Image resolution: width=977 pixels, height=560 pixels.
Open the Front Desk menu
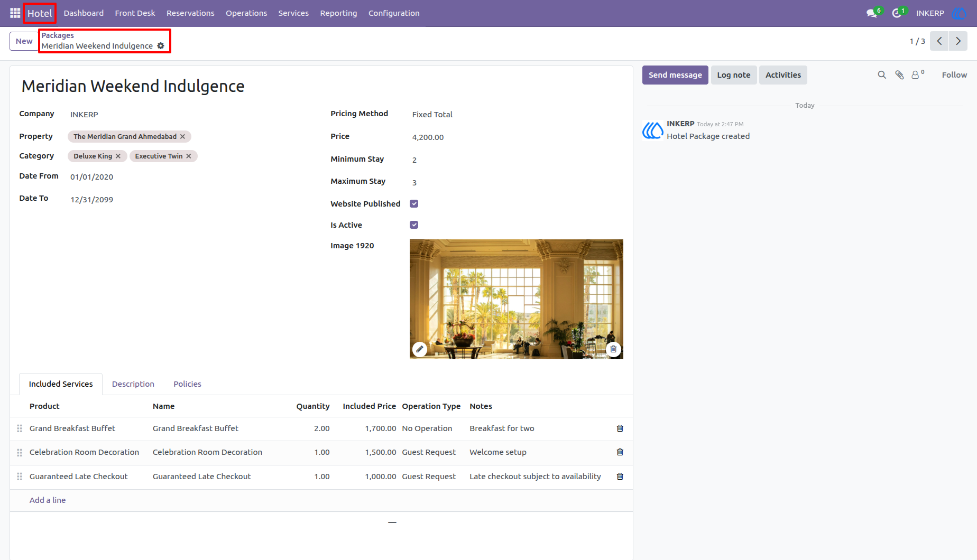[135, 13]
